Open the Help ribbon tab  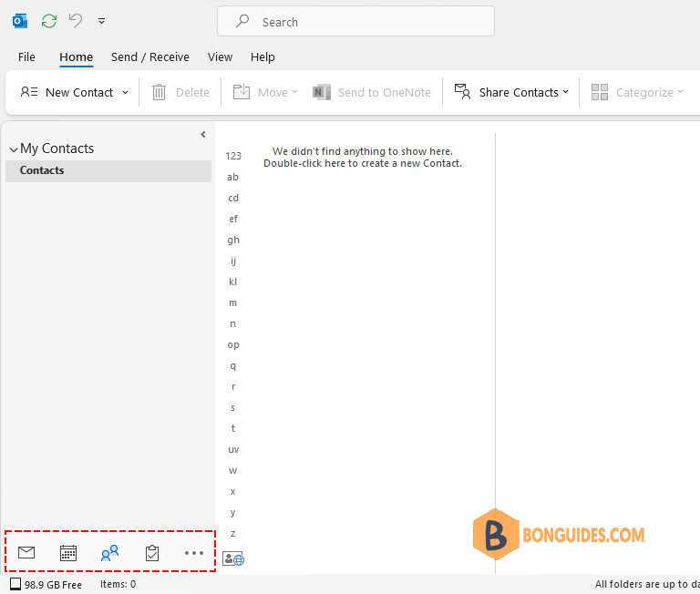point(262,57)
